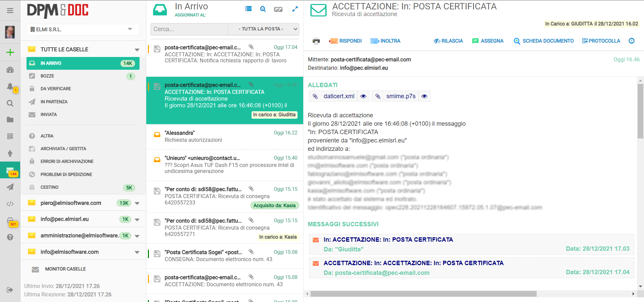Open ALTRA folder
Viewport: 644px width, 302px height.
(83, 136)
